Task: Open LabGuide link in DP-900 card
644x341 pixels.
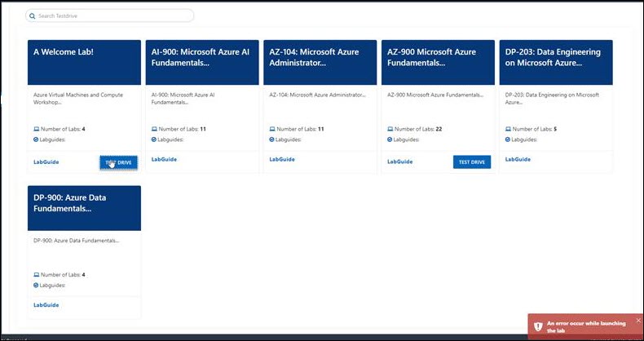Action: pyautogui.click(x=46, y=305)
